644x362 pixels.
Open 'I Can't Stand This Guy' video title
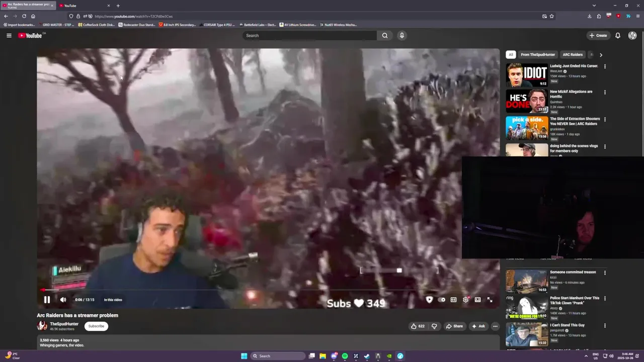point(567,325)
